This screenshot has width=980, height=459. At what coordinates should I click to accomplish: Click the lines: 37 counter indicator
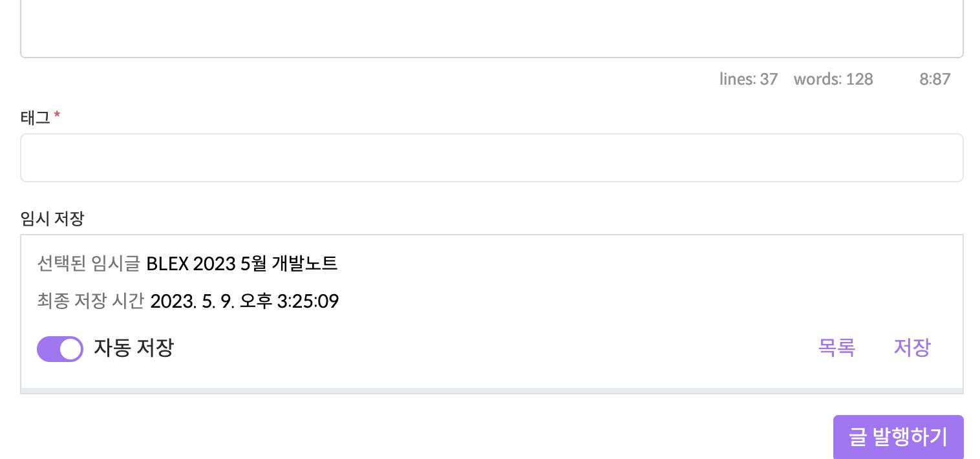coord(749,79)
